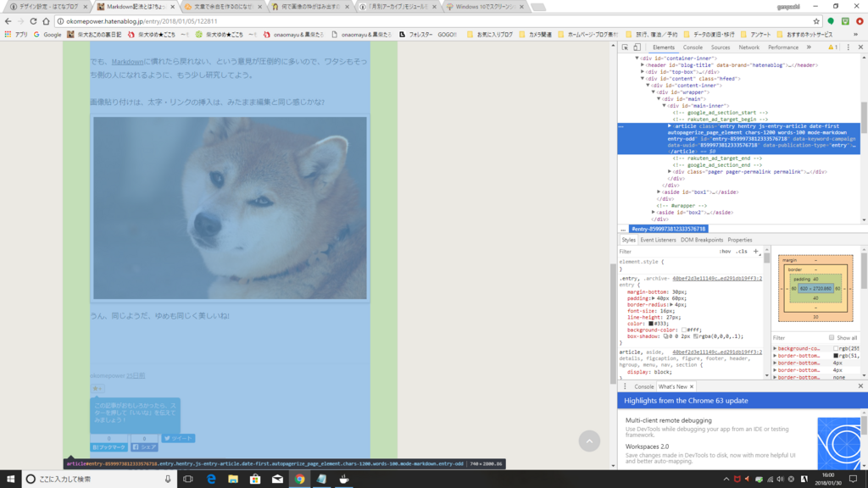Reload the page with refresh icon
The width and height of the screenshot is (868, 488).
tap(33, 21)
